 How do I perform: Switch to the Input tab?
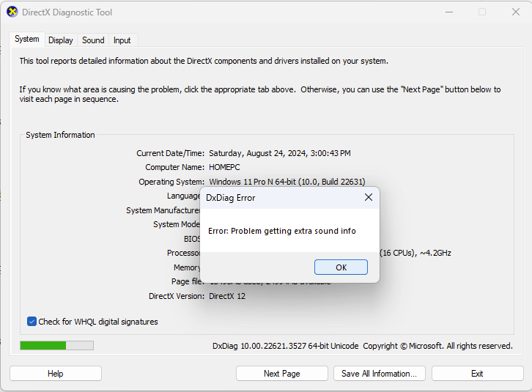coord(122,40)
